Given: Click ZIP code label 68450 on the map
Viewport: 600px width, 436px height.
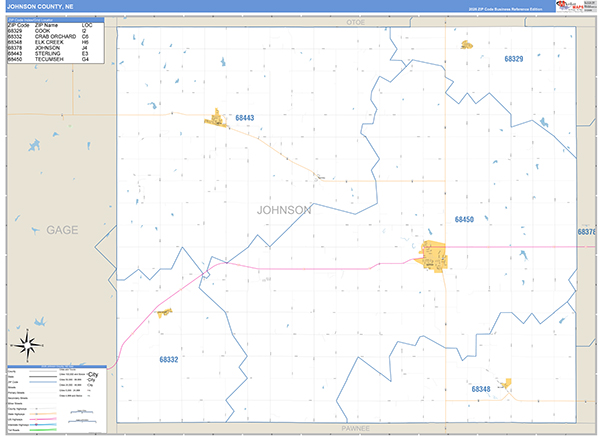Looking at the screenshot, I should coord(464,219).
